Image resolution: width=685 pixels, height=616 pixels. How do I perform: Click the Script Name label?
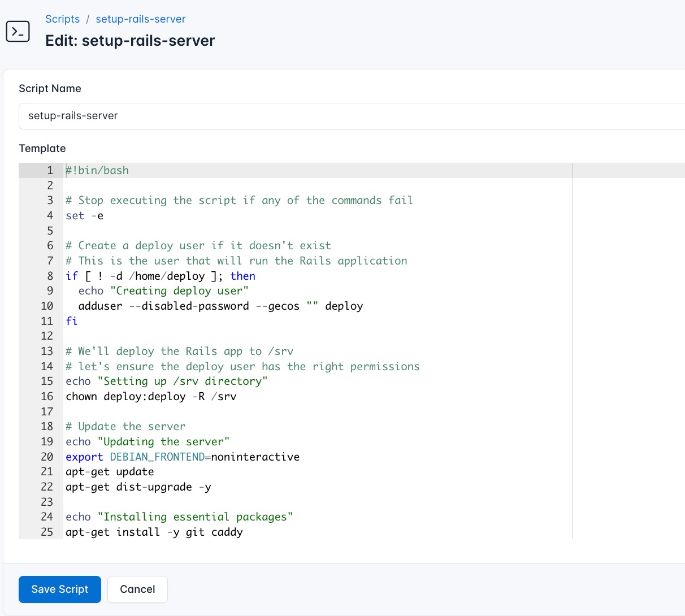click(x=50, y=88)
